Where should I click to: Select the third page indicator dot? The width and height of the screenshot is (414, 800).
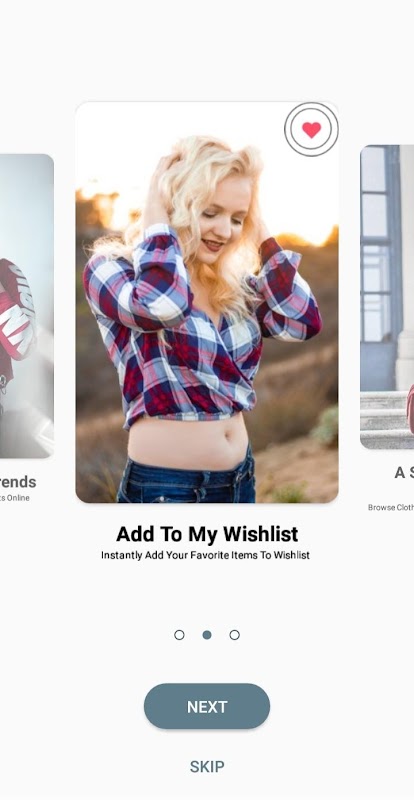(234, 635)
